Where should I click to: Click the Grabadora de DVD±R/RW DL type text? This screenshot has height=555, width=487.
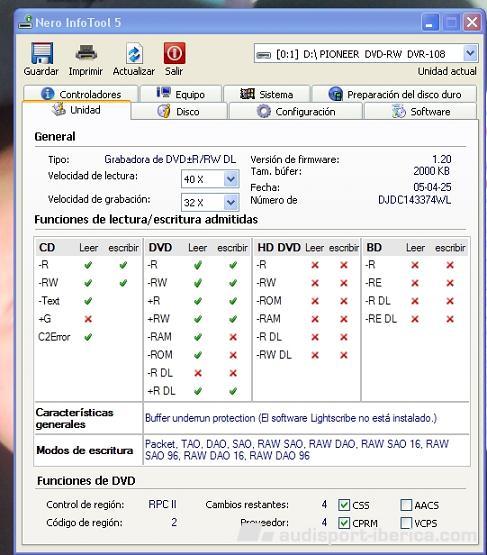pos(170,159)
